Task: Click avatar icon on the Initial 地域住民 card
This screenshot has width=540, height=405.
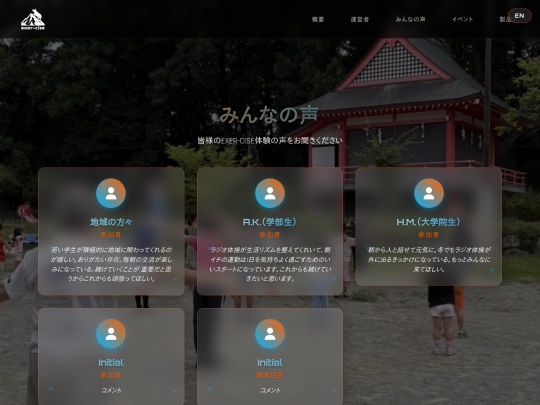Action: pyautogui.click(x=270, y=334)
